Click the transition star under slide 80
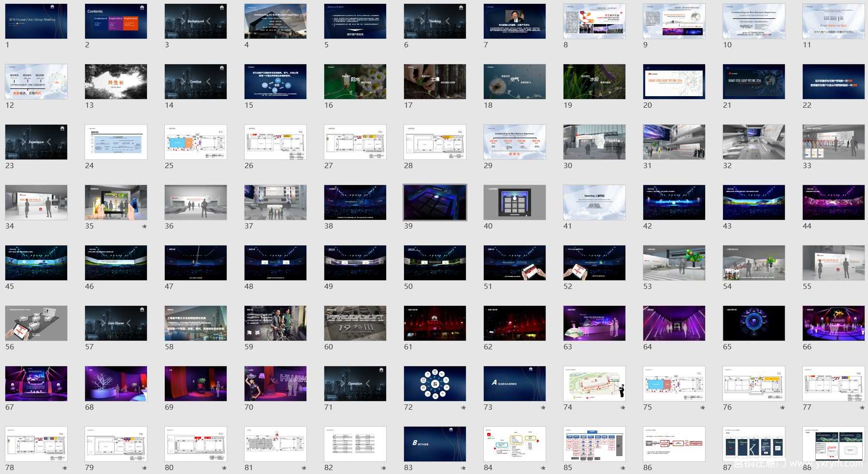The width and height of the screenshot is (868, 474). (224, 468)
